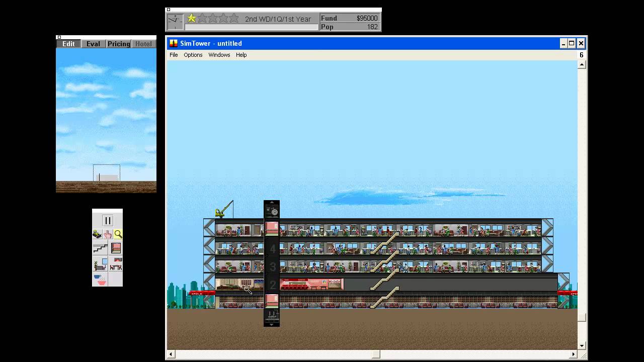Open the File menu
Screen dimensions: 644x362
(x=174, y=55)
